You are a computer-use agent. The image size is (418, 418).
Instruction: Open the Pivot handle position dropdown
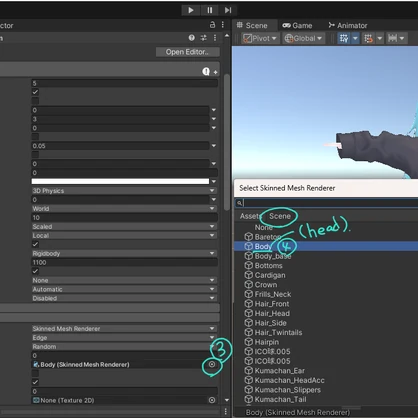point(260,39)
